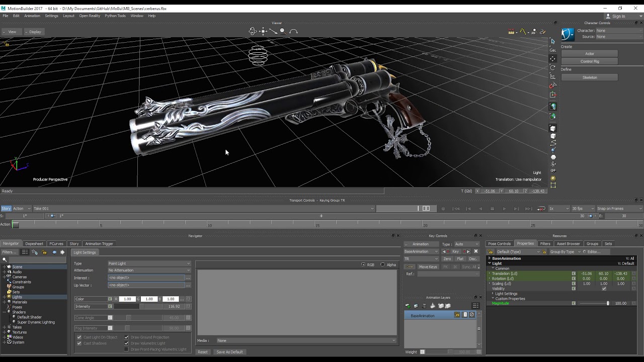Screen dimensions: 644x362
Task: Click the Save As Default button
Action: [x=229, y=352]
